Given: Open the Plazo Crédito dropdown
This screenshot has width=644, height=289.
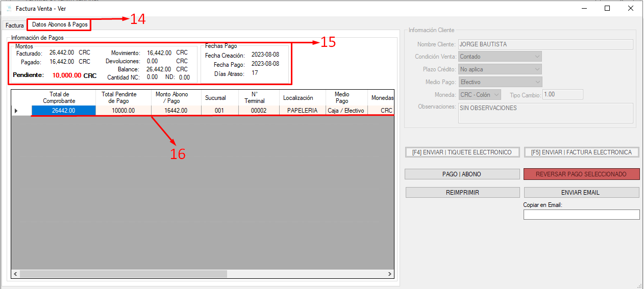Looking at the screenshot, I should click(500, 69).
